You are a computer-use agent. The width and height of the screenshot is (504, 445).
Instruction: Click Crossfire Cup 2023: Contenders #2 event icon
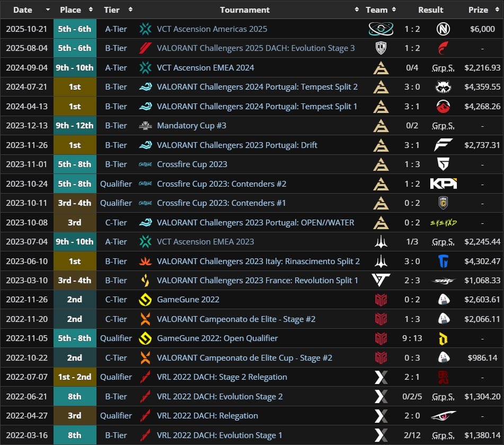[145, 184]
